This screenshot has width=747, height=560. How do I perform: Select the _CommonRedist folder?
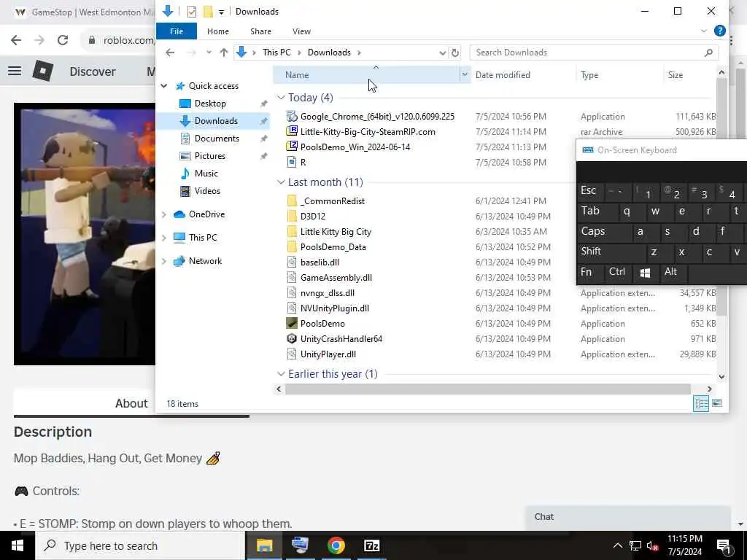tap(332, 201)
